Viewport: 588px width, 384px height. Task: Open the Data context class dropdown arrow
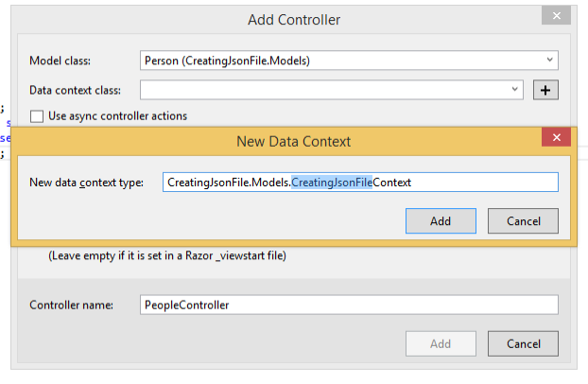point(515,89)
